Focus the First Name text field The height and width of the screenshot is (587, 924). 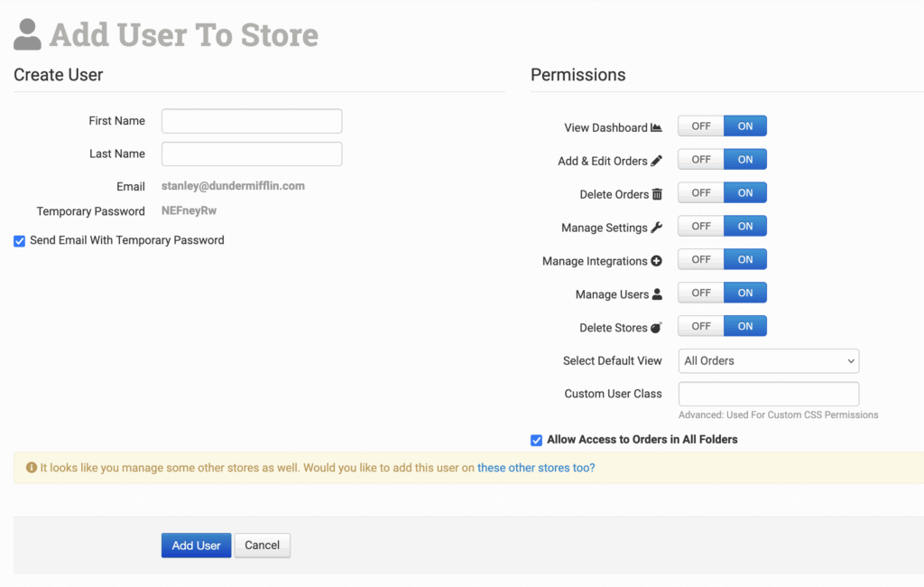point(252,121)
